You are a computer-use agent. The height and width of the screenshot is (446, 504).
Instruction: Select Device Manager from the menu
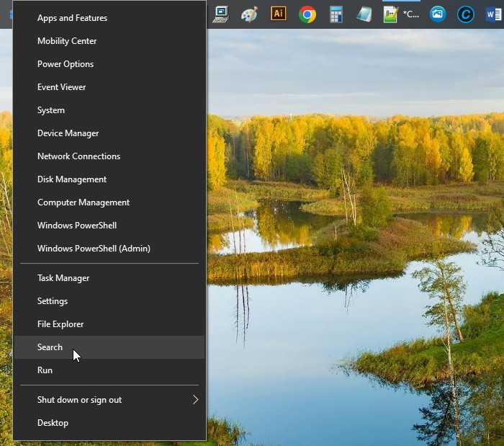68,133
